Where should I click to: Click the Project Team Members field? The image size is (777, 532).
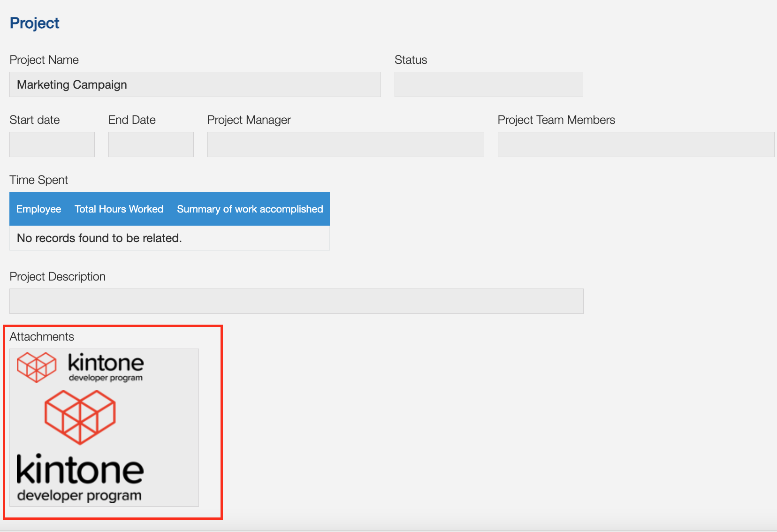635,144
